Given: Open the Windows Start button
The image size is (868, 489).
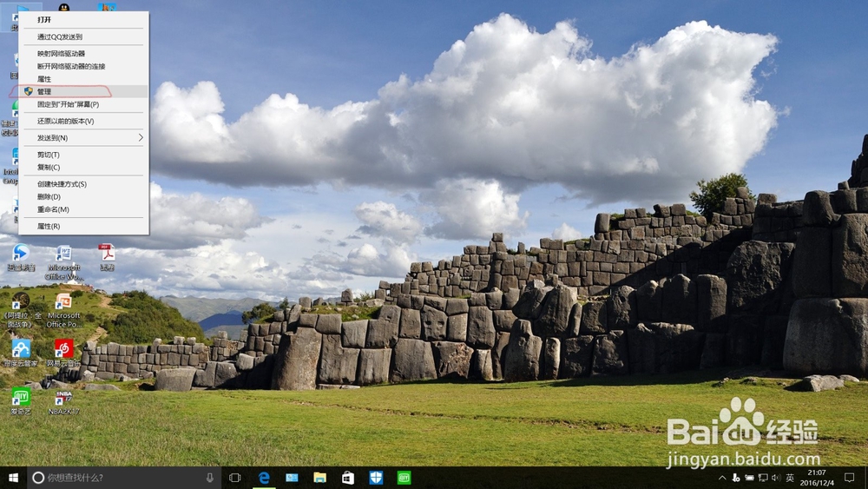Looking at the screenshot, I should pos(13,478).
